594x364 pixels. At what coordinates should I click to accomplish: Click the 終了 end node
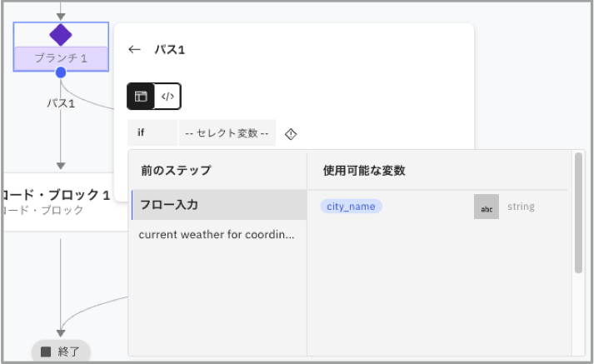tap(61, 352)
